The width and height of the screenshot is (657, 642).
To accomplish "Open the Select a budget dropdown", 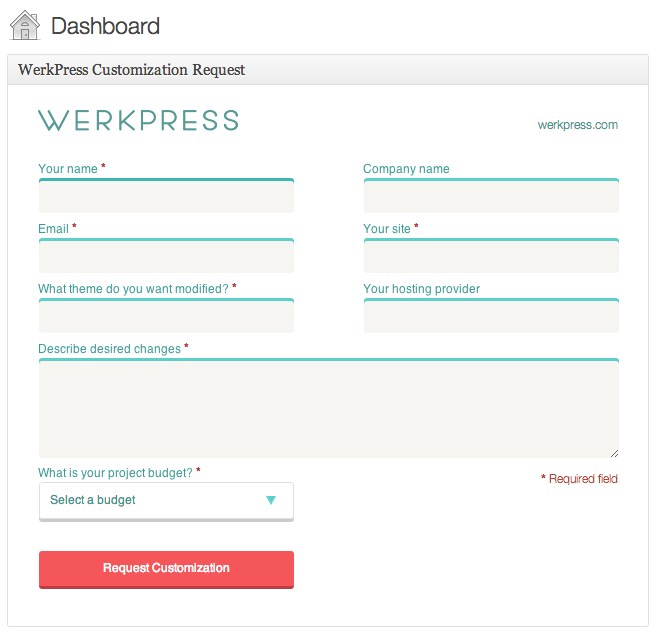I will pyautogui.click(x=166, y=502).
